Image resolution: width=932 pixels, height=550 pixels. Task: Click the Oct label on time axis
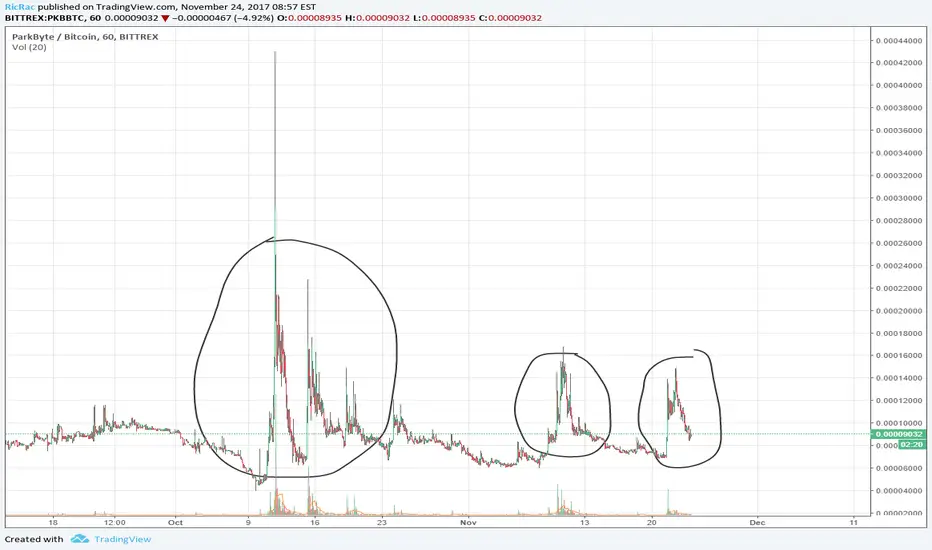tap(175, 523)
